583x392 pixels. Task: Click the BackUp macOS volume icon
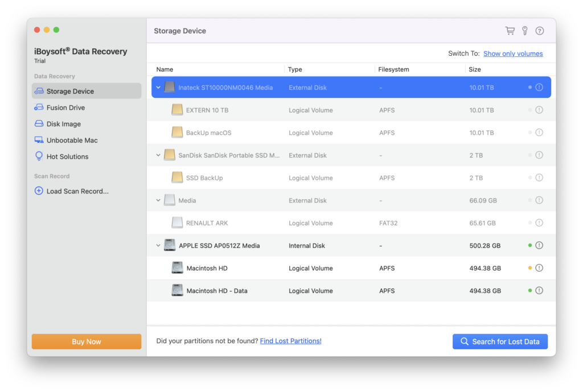pos(178,132)
